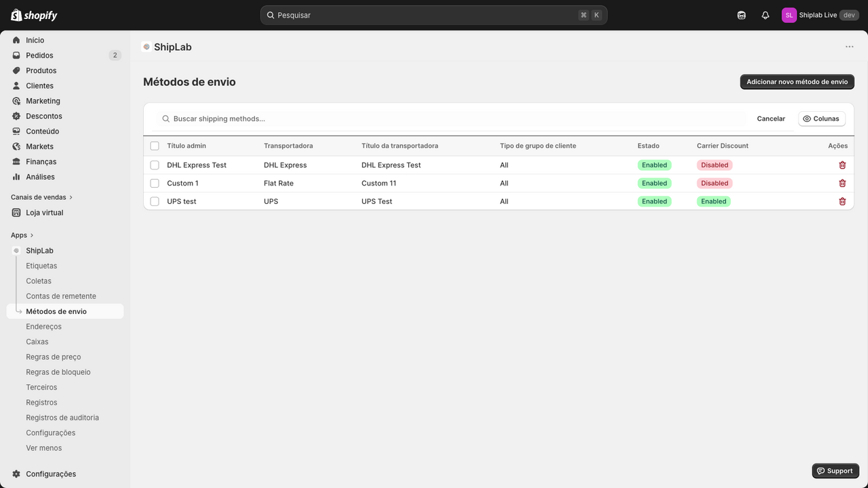Open the Caixas submenu item
The image size is (868, 488).
37,342
